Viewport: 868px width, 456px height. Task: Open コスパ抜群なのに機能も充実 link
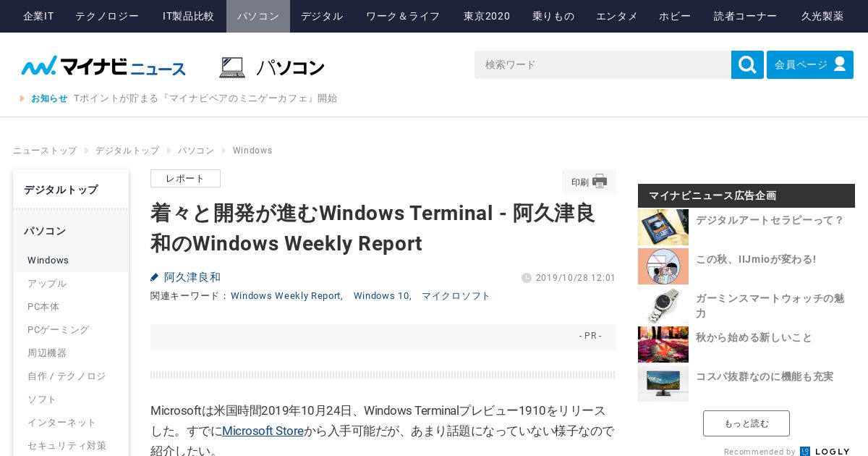tap(765, 376)
